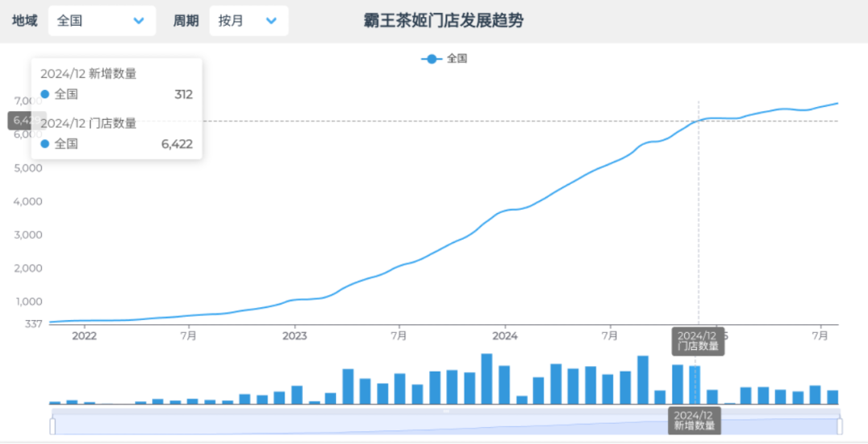Click the 地域 label
The image size is (868, 444).
coord(25,21)
